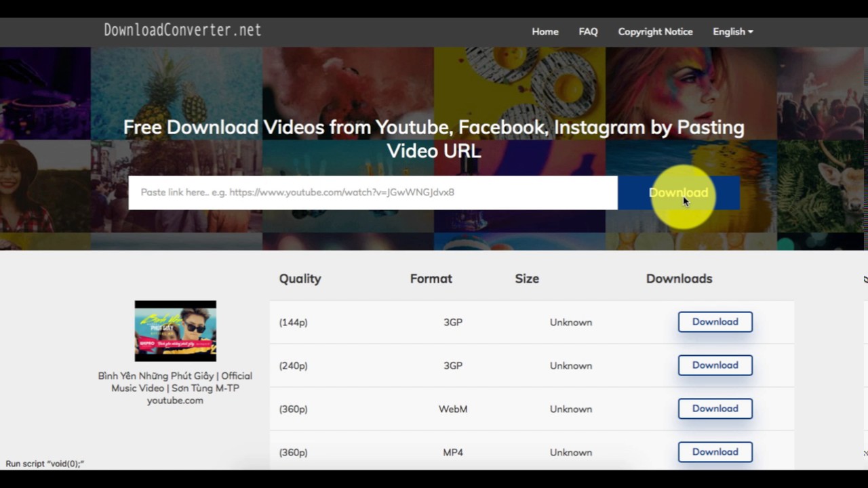Click the Format column header
Viewport: 868px width, 488px height.
[x=431, y=279]
